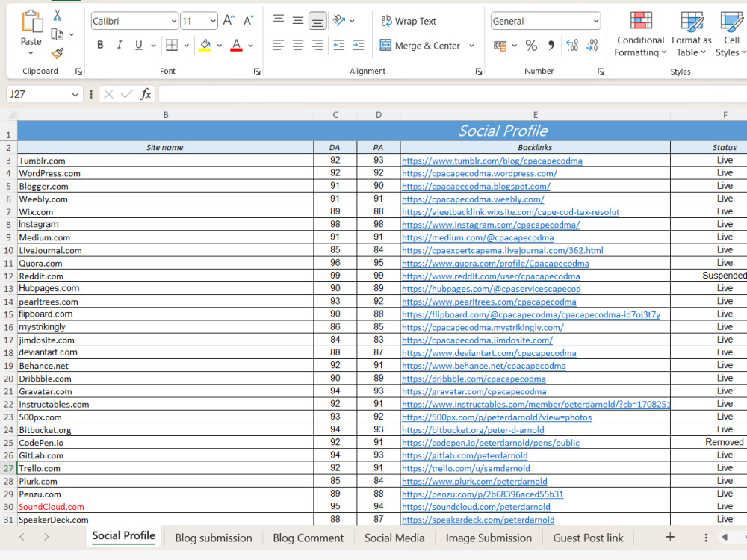The width and height of the screenshot is (747, 560).
Task: Apply cell borders icon
Action: [x=172, y=45]
